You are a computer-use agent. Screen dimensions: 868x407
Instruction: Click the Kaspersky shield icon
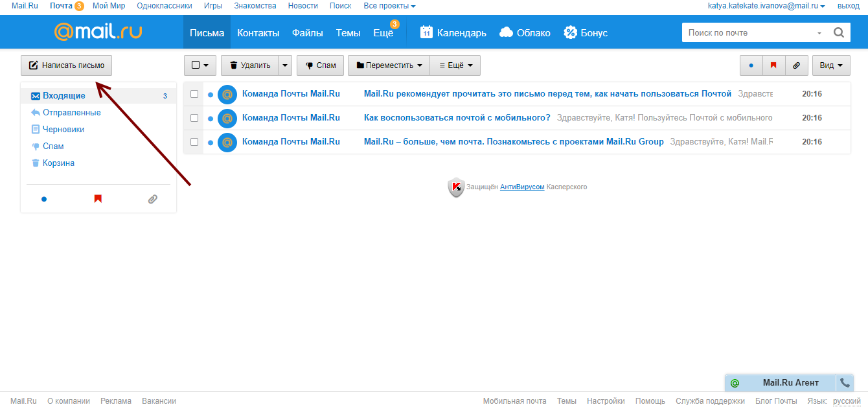coord(456,187)
